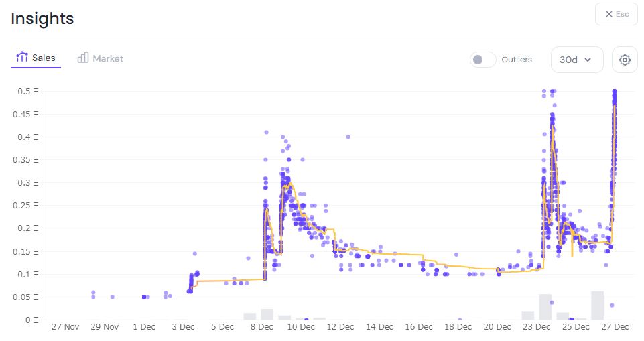Open chart settings gear icon

[x=625, y=60]
